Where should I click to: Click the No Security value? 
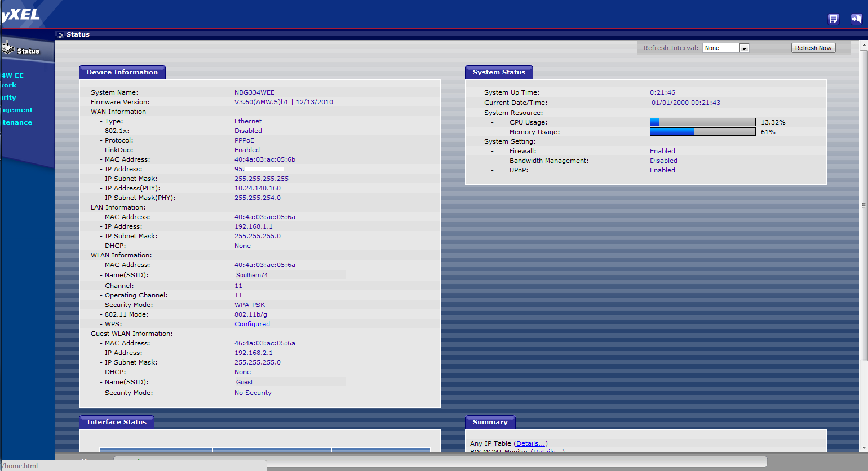point(253,393)
